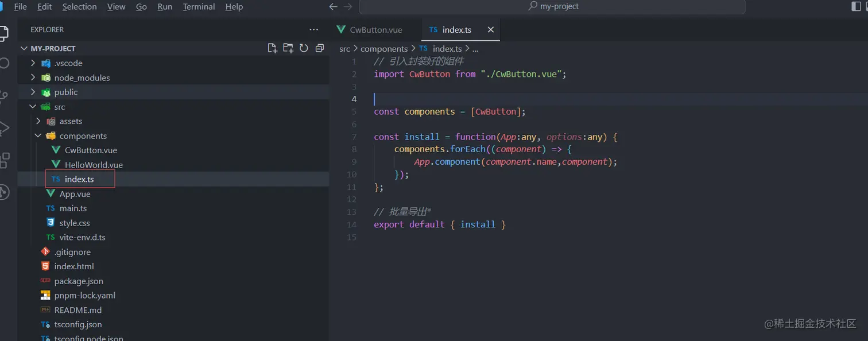Viewport: 868px width, 341px height.
Task: Go forward with the right arrow
Action: click(347, 7)
